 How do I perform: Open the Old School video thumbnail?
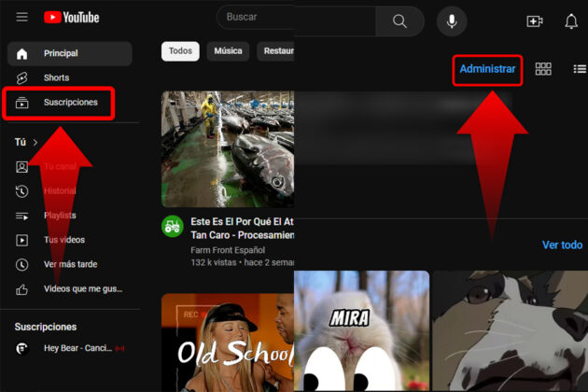click(x=228, y=343)
